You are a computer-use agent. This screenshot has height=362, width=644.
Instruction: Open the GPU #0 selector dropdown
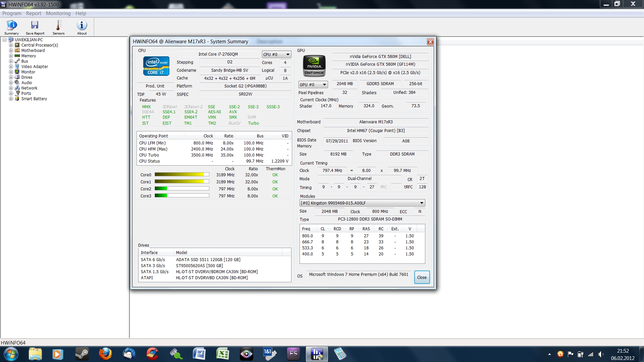(313, 84)
